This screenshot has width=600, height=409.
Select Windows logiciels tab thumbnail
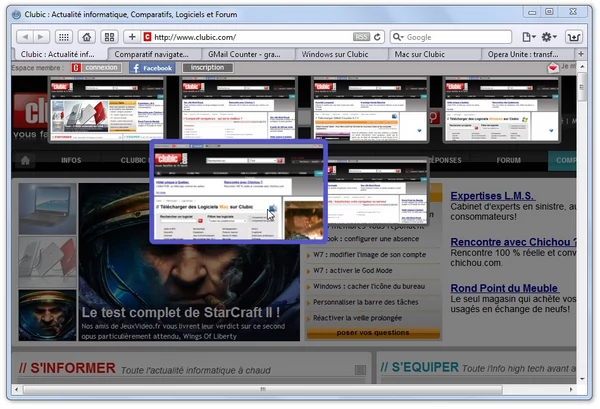(502, 109)
